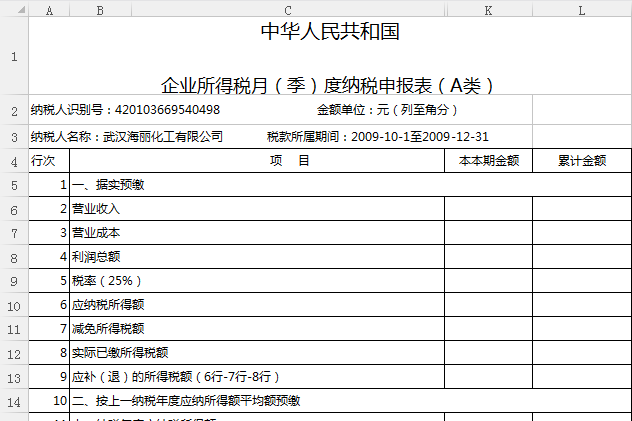Select the column A header
Screen dimensions: 632x421
tap(49, 9)
